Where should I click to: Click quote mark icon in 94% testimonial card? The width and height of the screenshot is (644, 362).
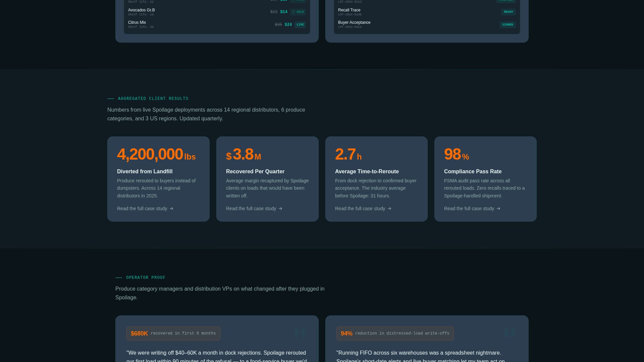[x=510, y=333]
